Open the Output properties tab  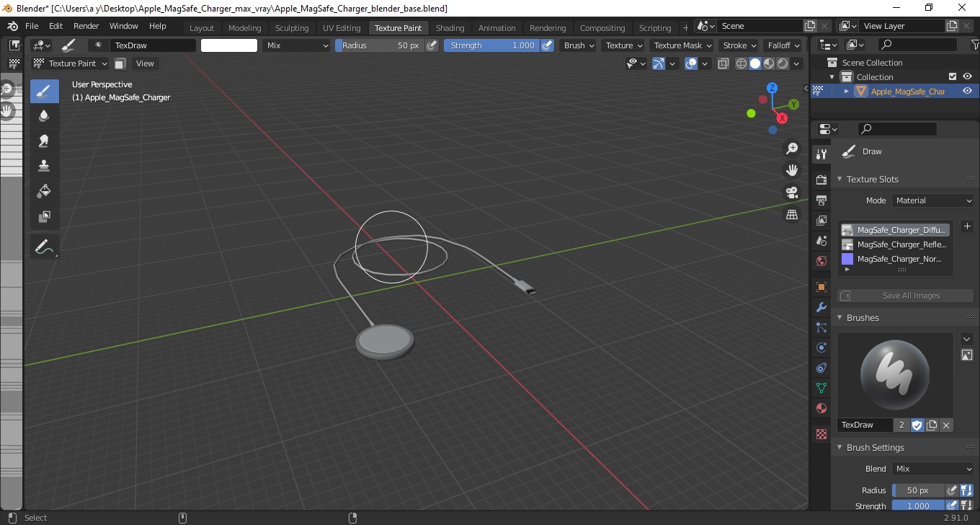tap(821, 200)
